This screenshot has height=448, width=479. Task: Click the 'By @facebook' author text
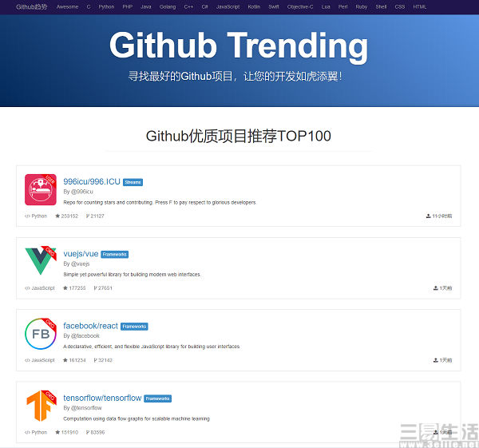81,336
